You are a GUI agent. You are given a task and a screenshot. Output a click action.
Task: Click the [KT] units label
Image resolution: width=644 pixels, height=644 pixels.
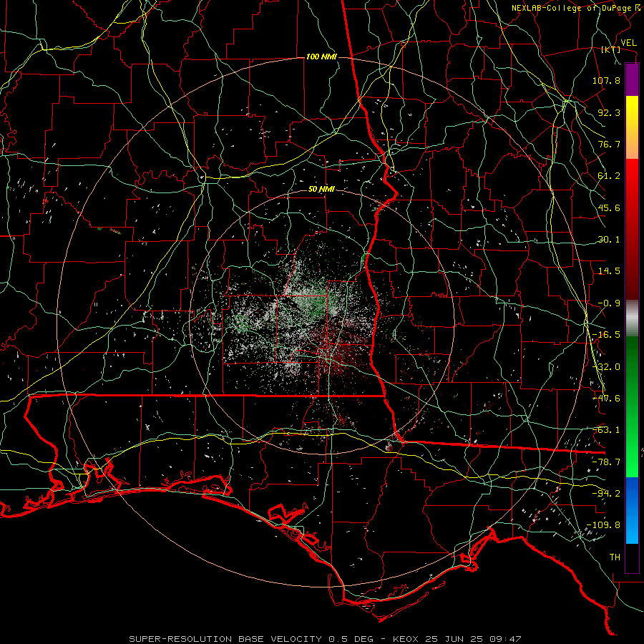tap(611, 50)
